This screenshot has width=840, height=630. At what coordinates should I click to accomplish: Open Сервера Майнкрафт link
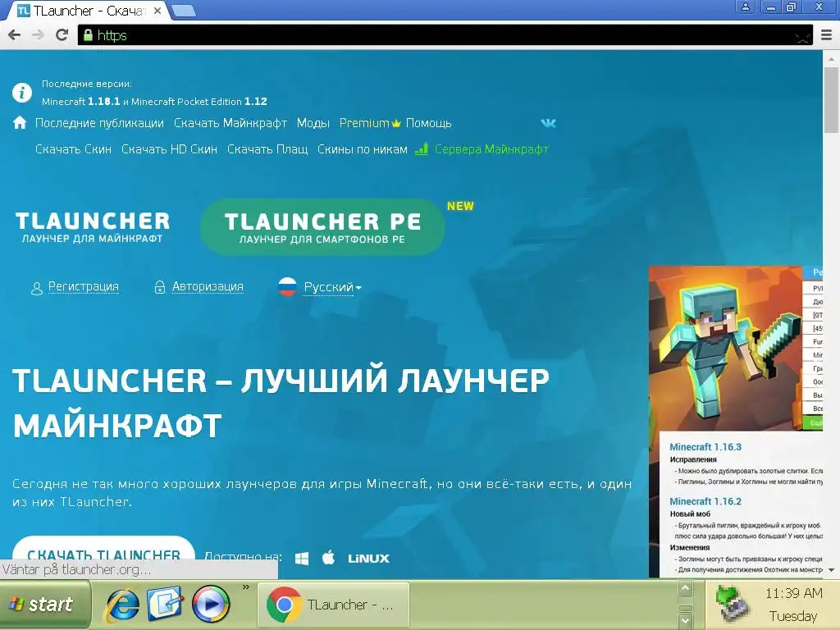tap(491, 149)
